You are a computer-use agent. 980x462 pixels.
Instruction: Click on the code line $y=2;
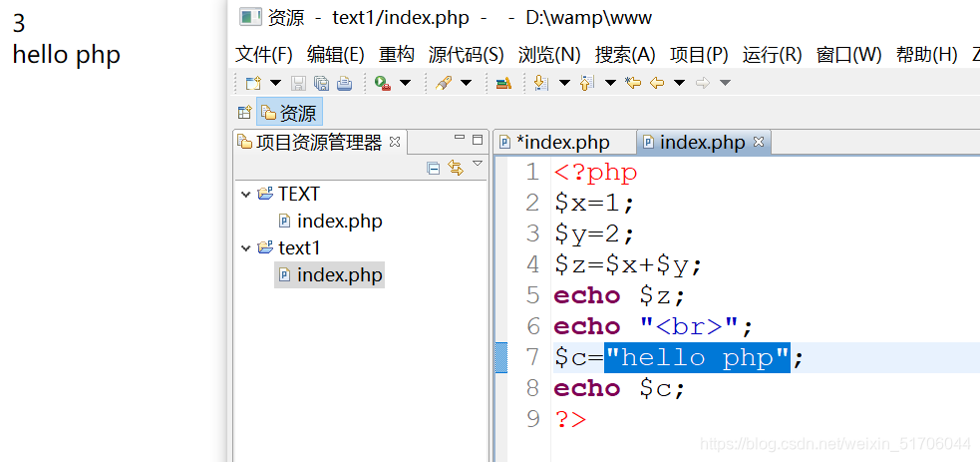594,233
